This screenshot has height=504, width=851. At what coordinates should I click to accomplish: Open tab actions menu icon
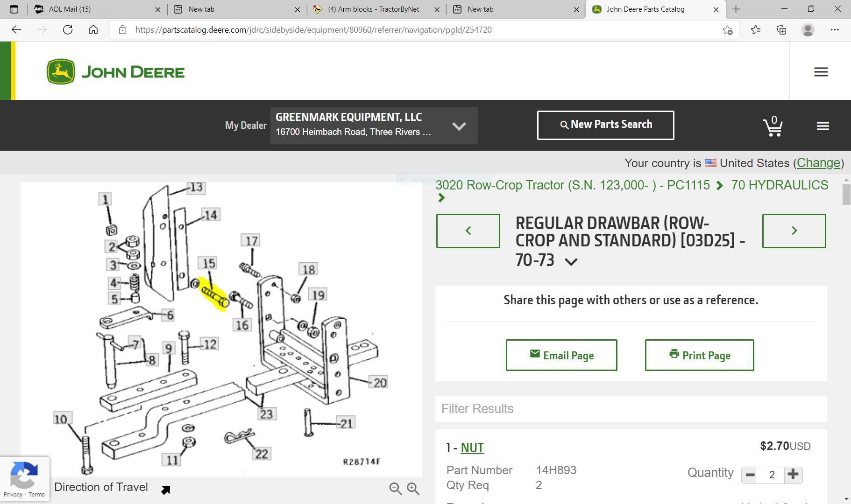coord(14,9)
